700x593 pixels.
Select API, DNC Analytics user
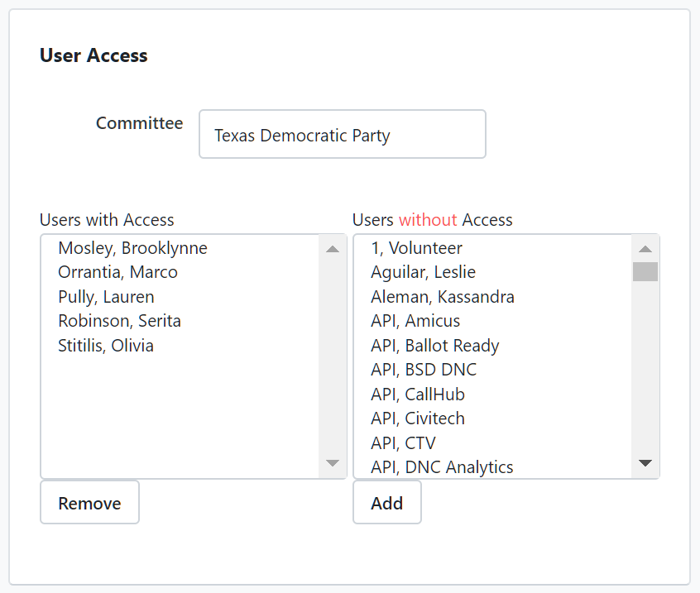tap(442, 467)
